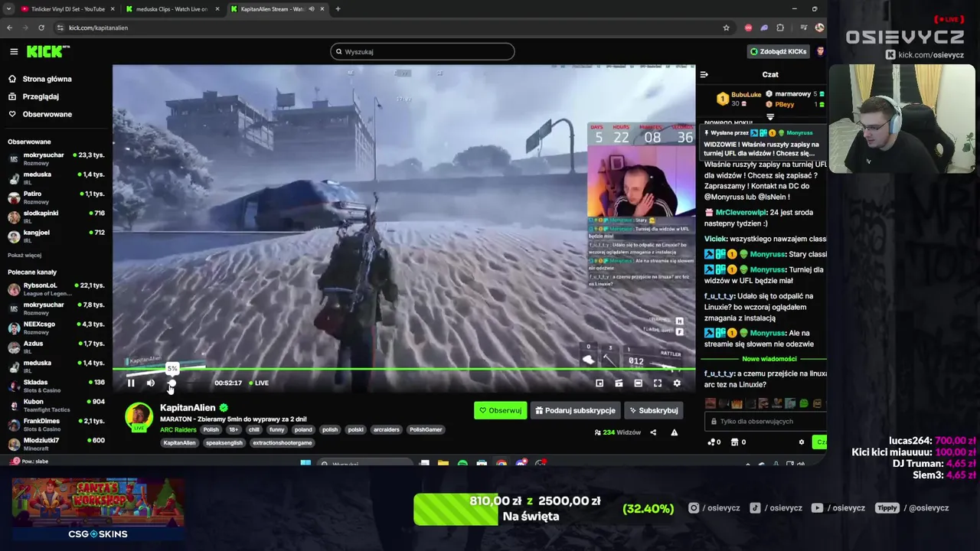Open slodkapinki channel in sidebar

(x=57, y=217)
